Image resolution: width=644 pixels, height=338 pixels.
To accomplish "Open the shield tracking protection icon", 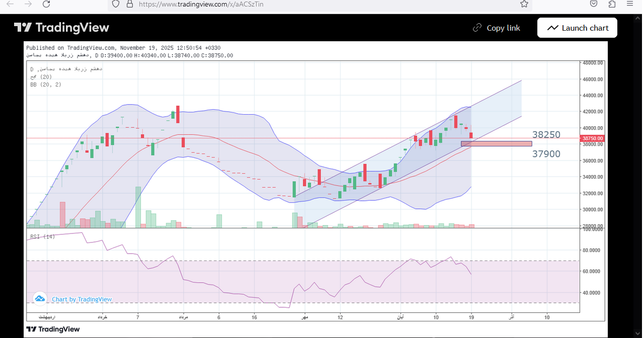I will 116,4.
